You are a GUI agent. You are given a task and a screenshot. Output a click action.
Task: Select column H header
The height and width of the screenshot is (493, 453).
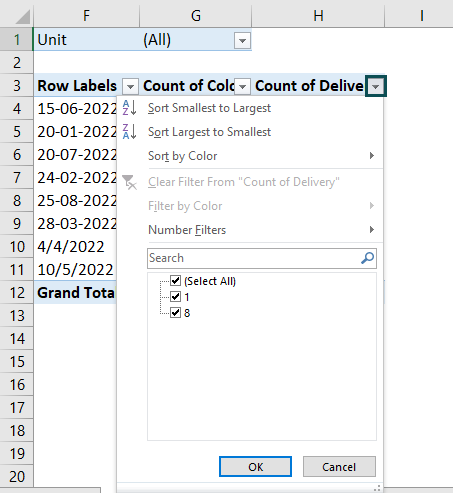tap(318, 15)
